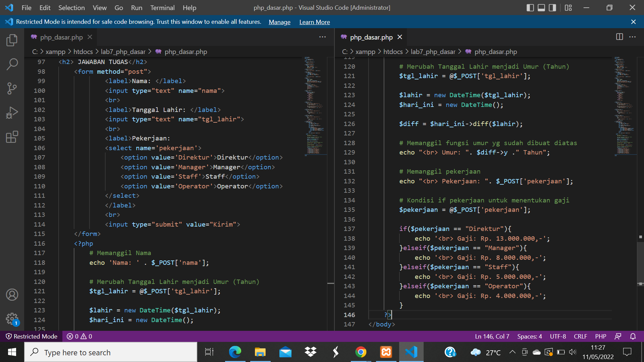644x362 pixels.
Task: Click the Accounts icon in the activity bar
Action: tap(12, 295)
